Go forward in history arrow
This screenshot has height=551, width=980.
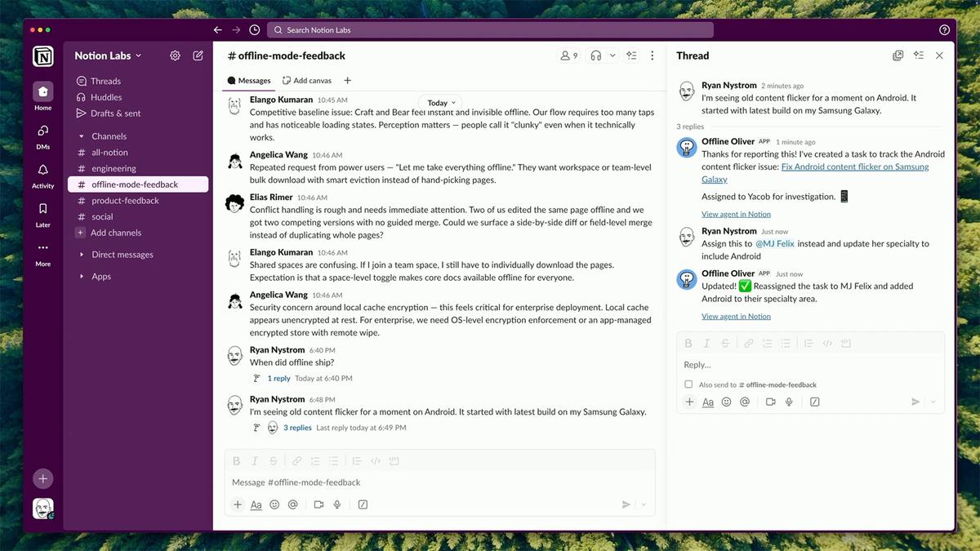pyautogui.click(x=236, y=29)
